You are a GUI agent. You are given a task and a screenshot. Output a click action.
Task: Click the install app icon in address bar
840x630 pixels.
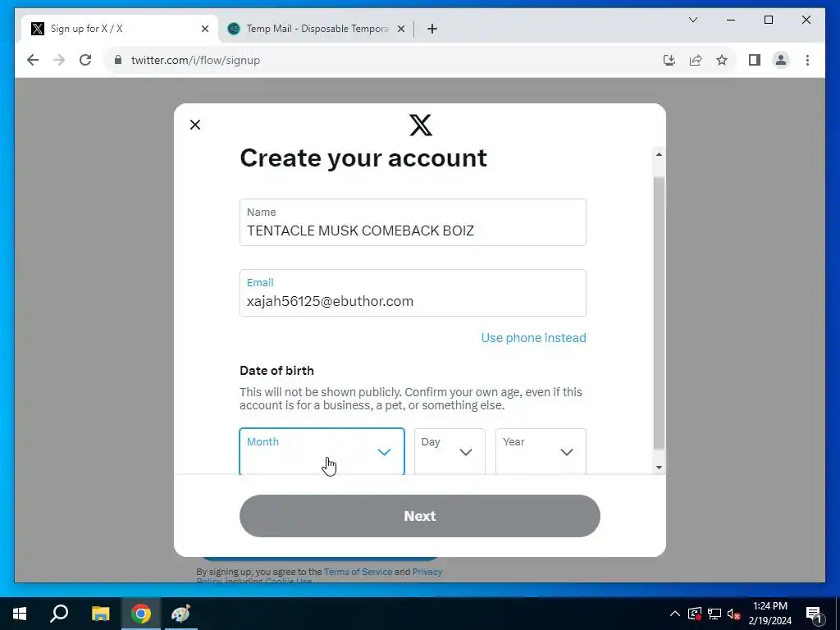pos(669,60)
